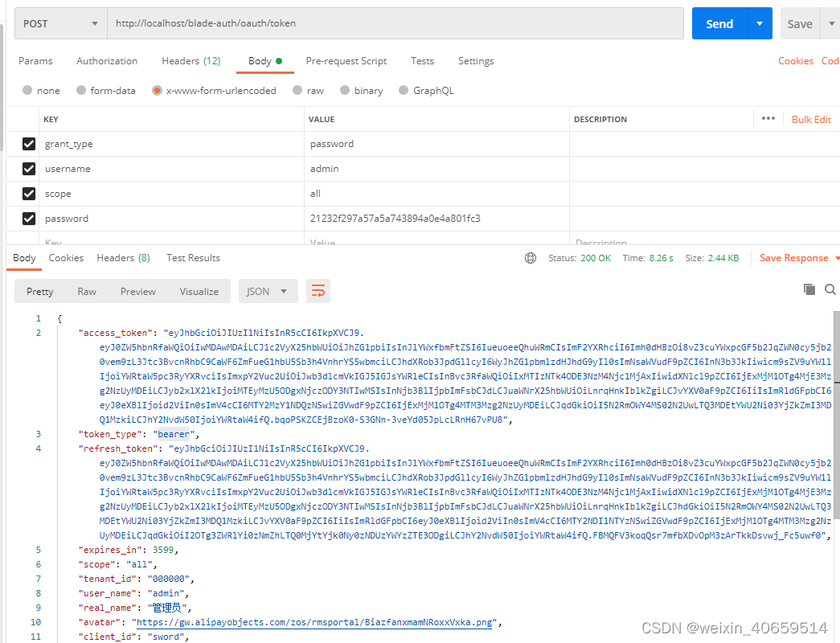Viewport: 840px width, 643px height.
Task: Expand the Send button dropdown arrow
Action: 760,23
